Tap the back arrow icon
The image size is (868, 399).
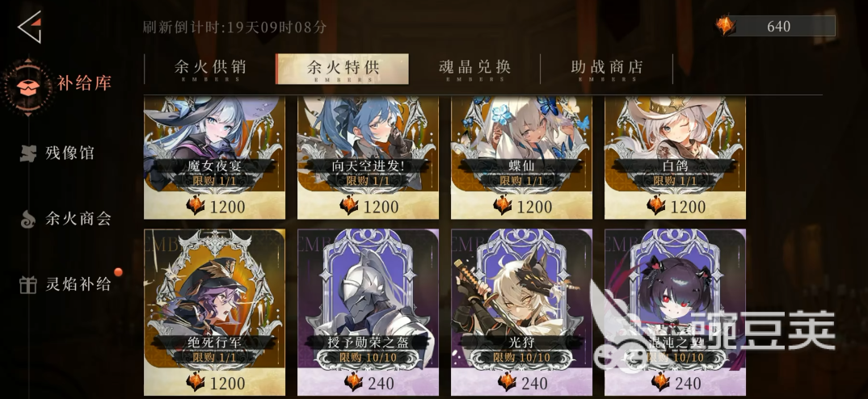[30, 27]
